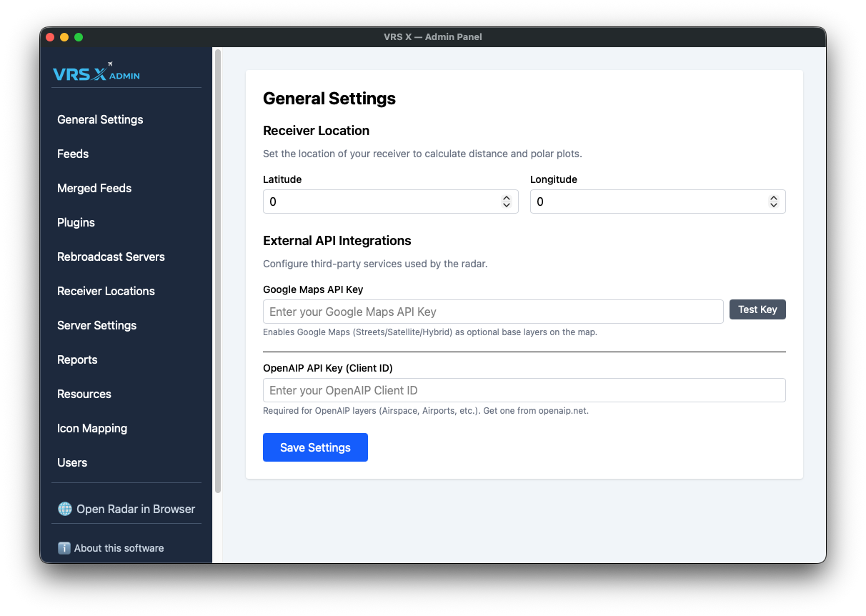The image size is (866, 616).
Task: Open Icon Mapping section
Action: click(x=92, y=428)
